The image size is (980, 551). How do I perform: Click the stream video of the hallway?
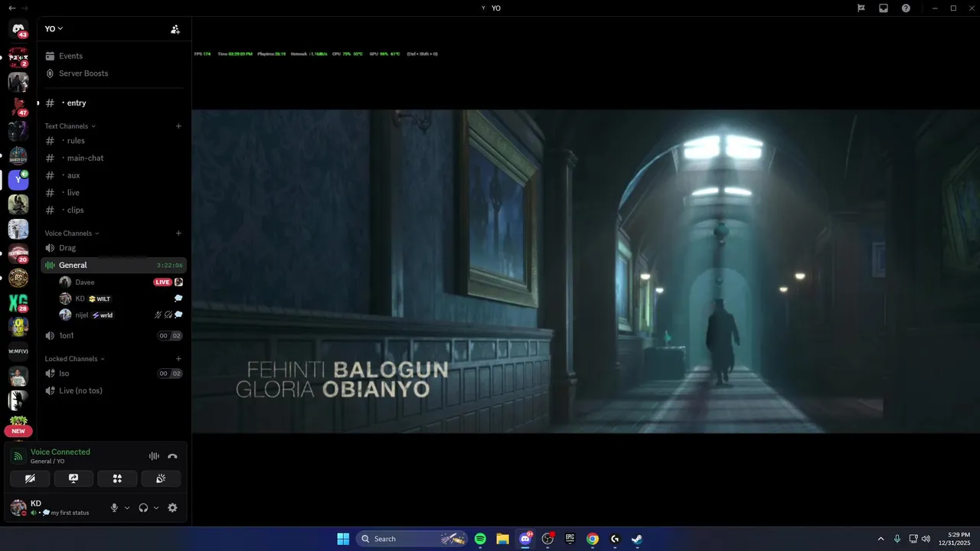(x=585, y=271)
